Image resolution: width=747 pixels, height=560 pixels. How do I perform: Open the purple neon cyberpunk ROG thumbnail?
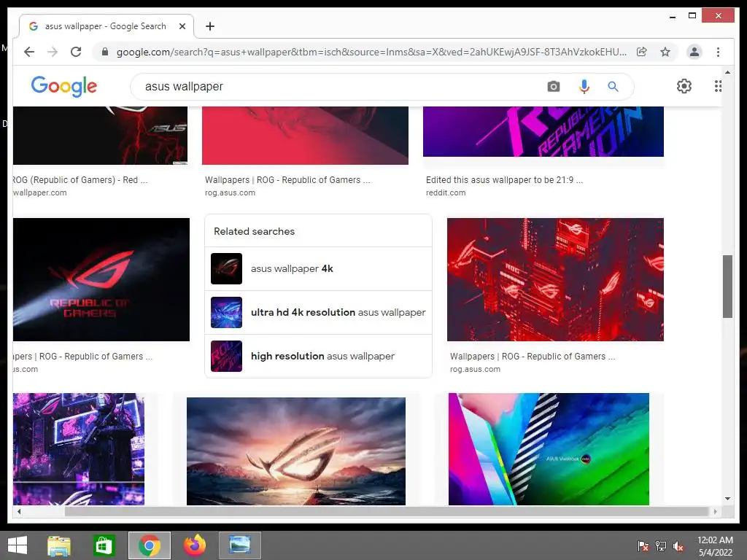(x=79, y=449)
